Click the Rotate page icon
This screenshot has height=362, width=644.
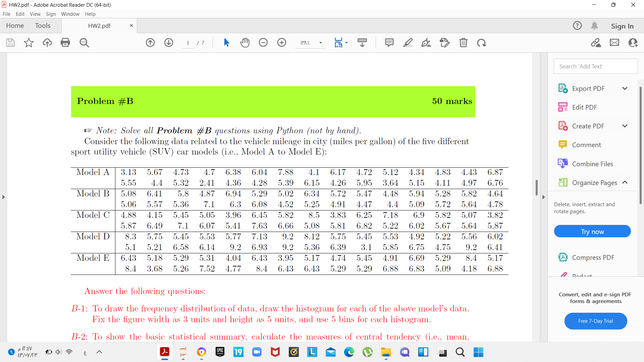pyautogui.click(x=482, y=43)
